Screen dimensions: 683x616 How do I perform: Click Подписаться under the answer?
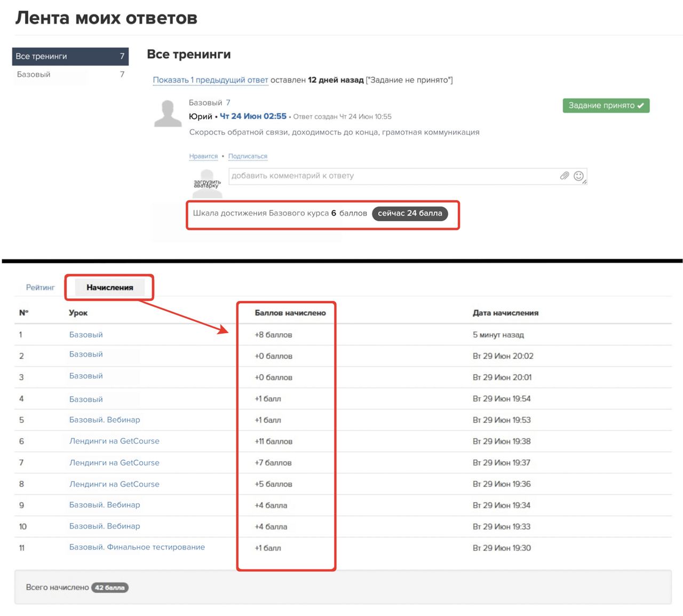pyautogui.click(x=248, y=156)
